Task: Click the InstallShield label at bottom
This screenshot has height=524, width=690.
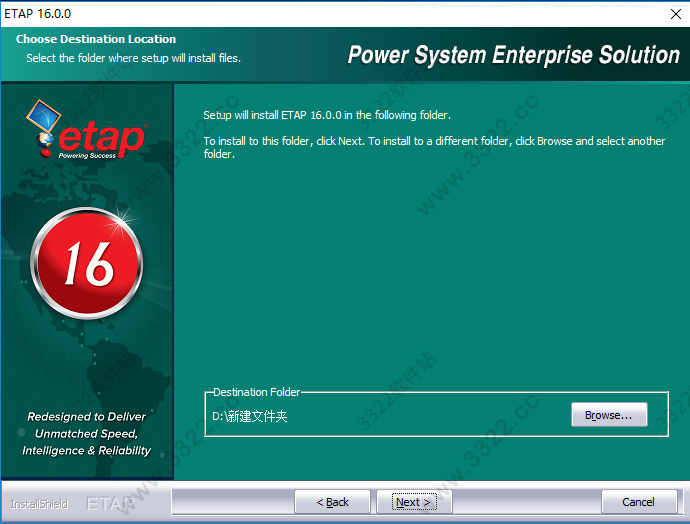Action: pyautogui.click(x=40, y=504)
